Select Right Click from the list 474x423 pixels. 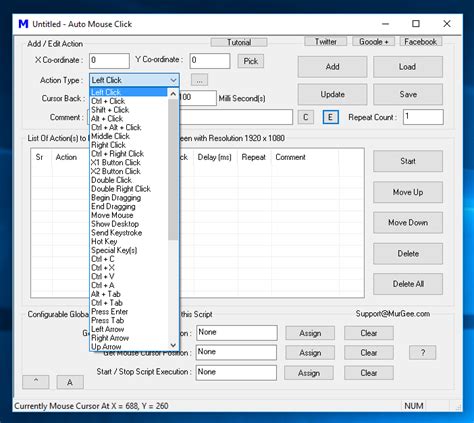point(129,145)
